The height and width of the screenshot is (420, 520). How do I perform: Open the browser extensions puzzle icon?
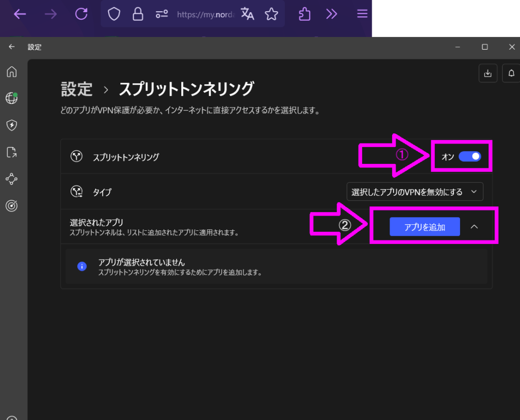click(305, 14)
